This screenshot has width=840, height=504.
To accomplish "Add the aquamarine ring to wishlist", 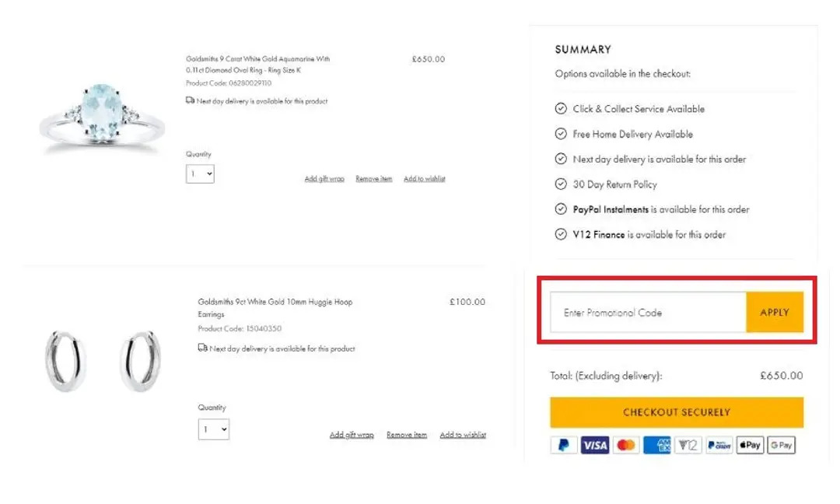I will coord(425,179).
